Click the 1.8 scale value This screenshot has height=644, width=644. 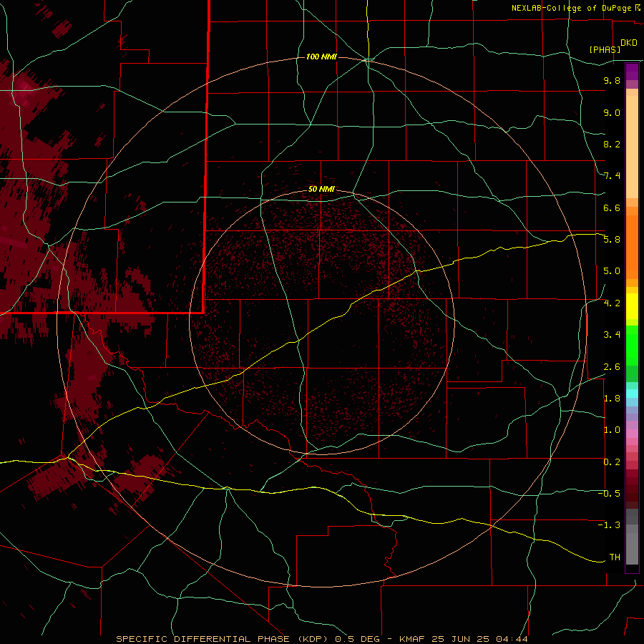tap(612, 399)
